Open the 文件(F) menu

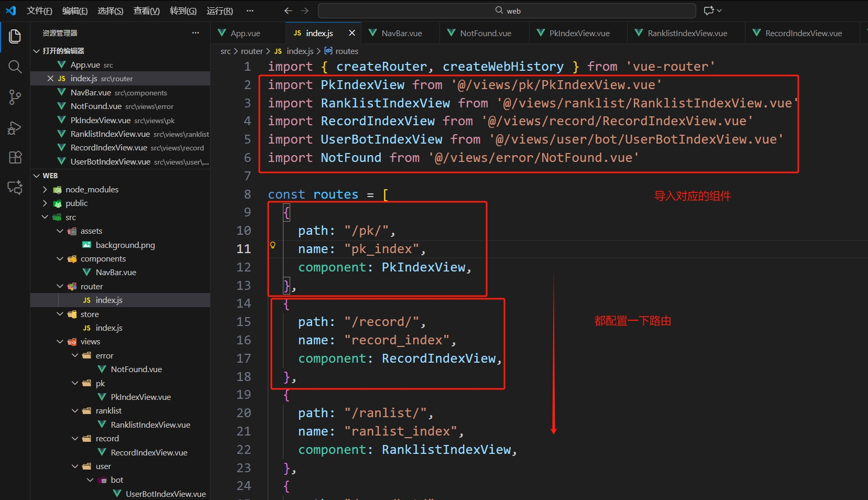[39, 10]
